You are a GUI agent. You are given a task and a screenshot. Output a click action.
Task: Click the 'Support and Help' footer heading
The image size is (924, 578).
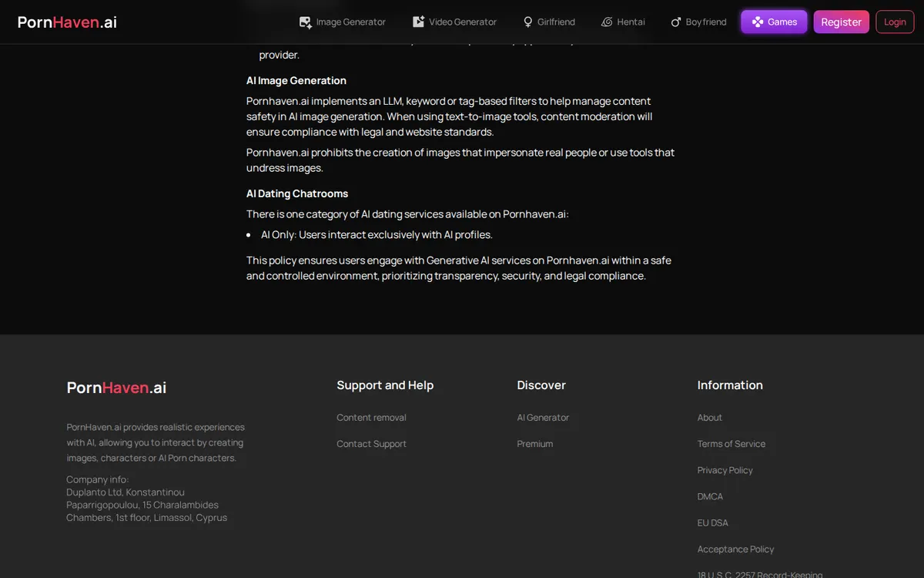385,385
